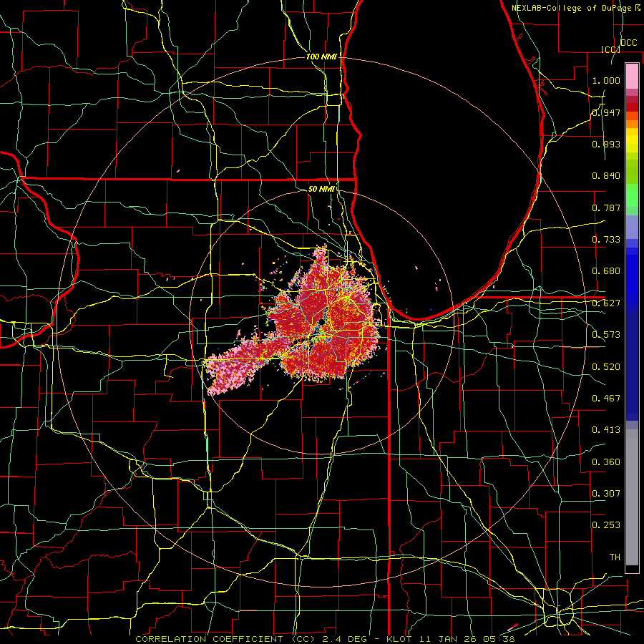Select the 0.413 scale value
The width and height of the screenshot is (644, 644).
point(606,430)
